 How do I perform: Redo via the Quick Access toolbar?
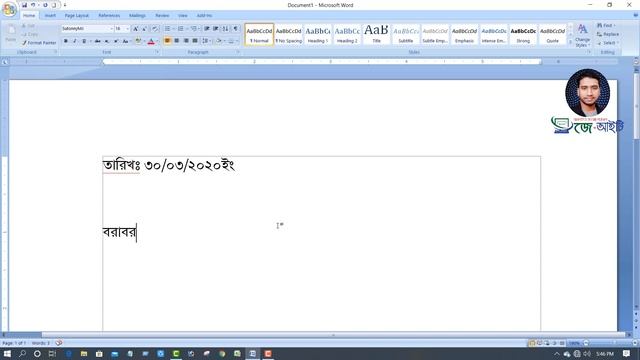pyautogui.click(x=45, y=5)
